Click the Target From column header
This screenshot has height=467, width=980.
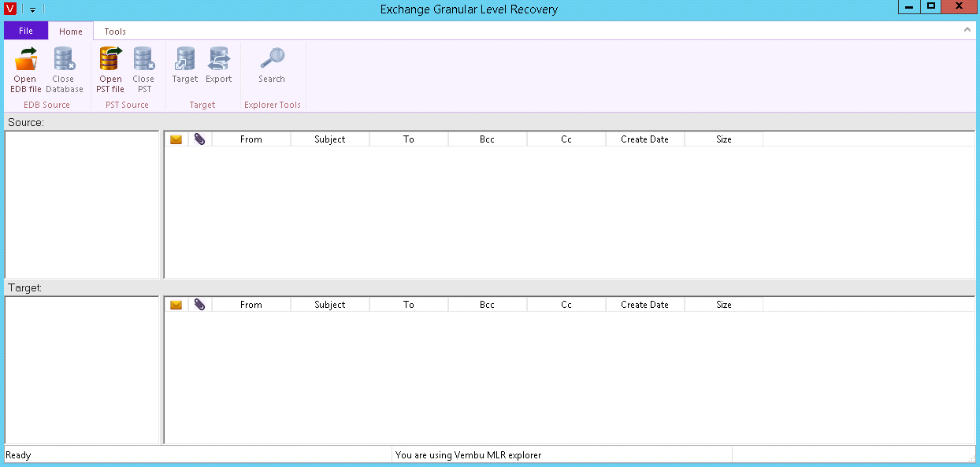(251, 305)
